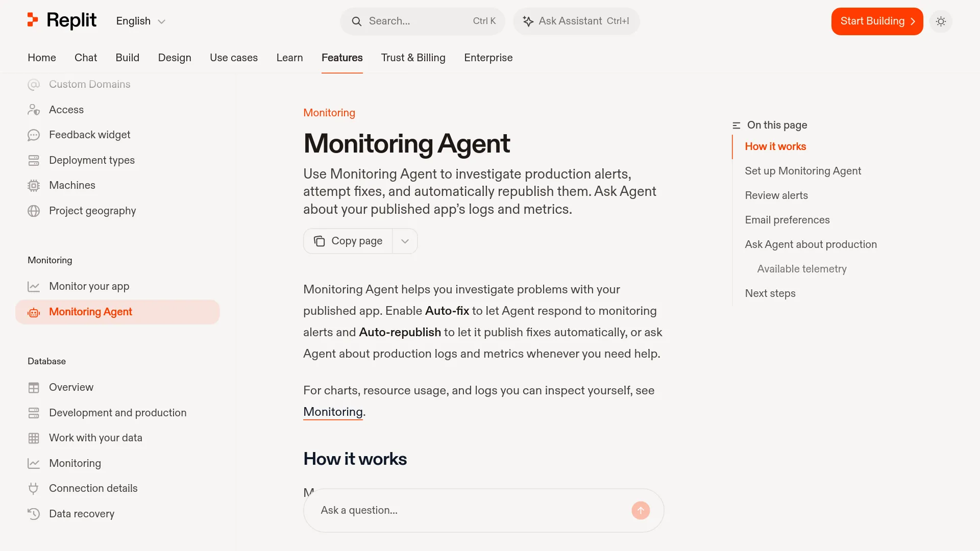Go to the Trust & Billing tab

(x=413, y=58)
